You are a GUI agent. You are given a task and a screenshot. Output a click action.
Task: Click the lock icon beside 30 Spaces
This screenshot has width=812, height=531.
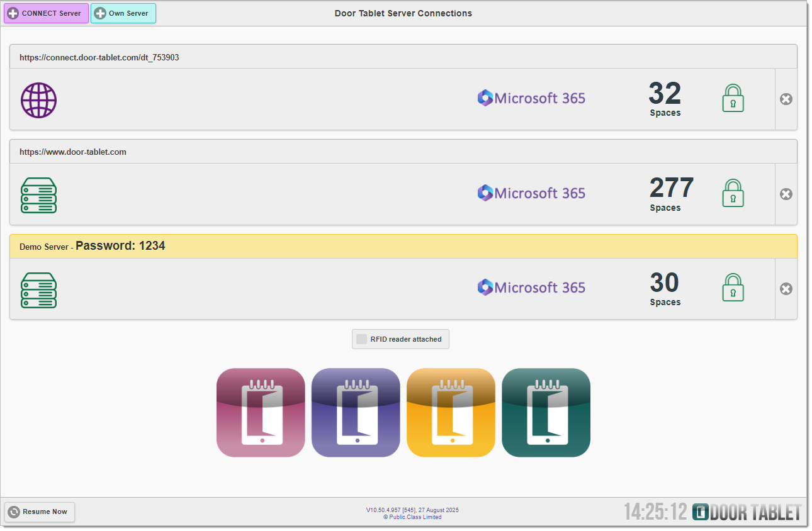coord(733,288)
